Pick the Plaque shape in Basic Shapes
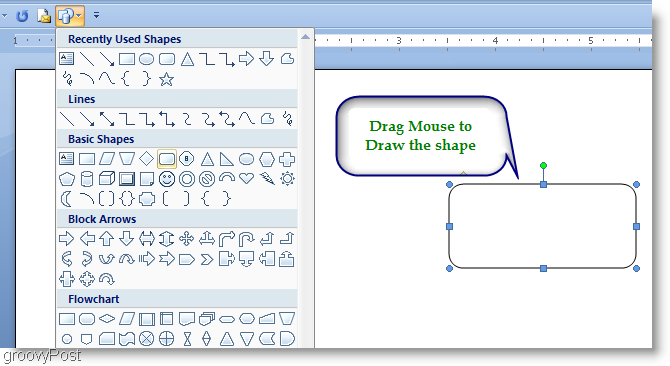 click(x=147, y=199)
